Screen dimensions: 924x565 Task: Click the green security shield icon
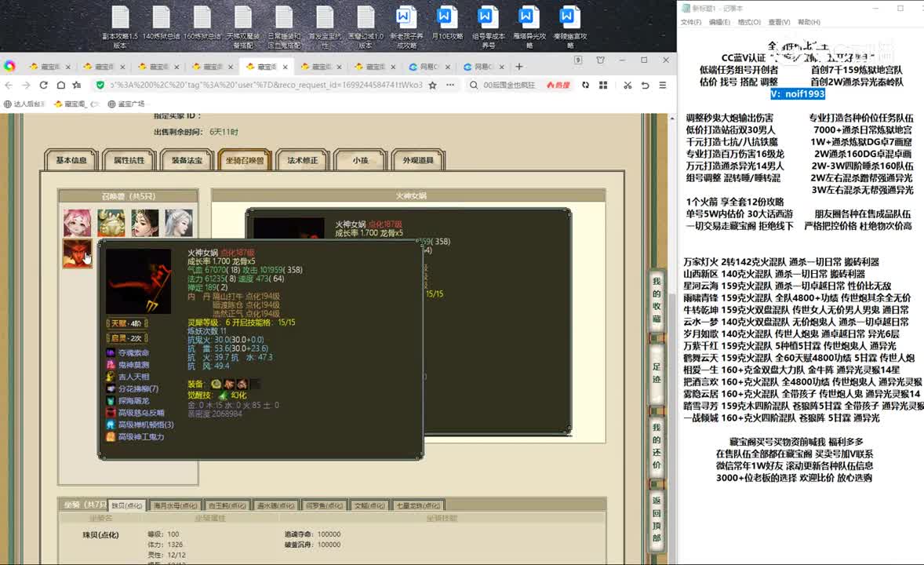[100, 85]
